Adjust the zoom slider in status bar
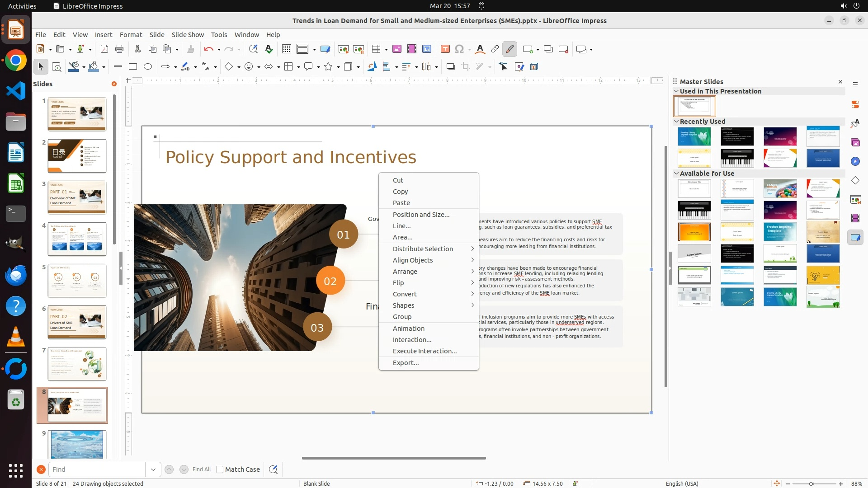Screen dimensions: 868x488 pyautogui.click(x=811, y=483)
